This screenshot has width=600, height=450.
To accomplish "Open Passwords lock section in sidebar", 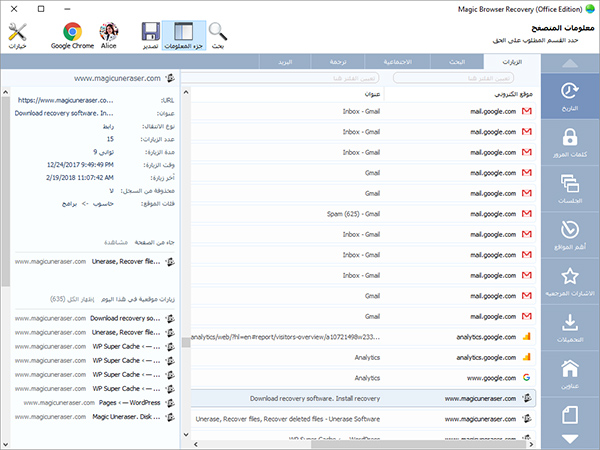I will click(x=570, y=143).
